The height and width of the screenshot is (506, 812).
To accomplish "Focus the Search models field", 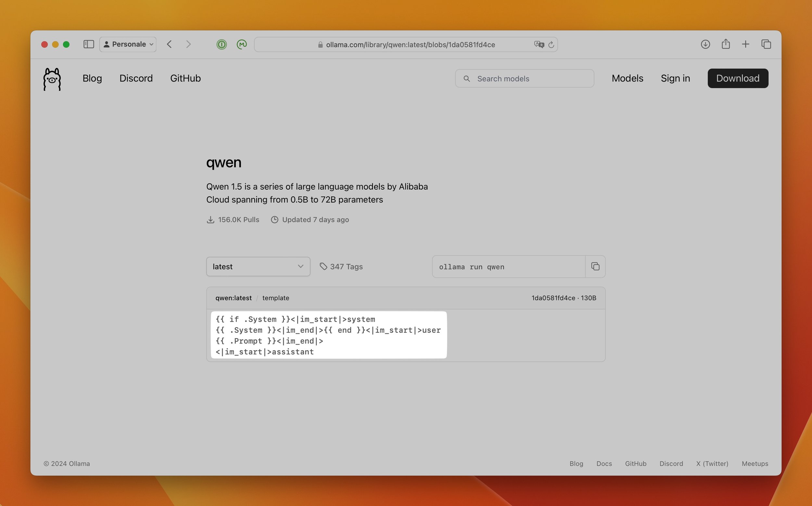I will (524, 79).
